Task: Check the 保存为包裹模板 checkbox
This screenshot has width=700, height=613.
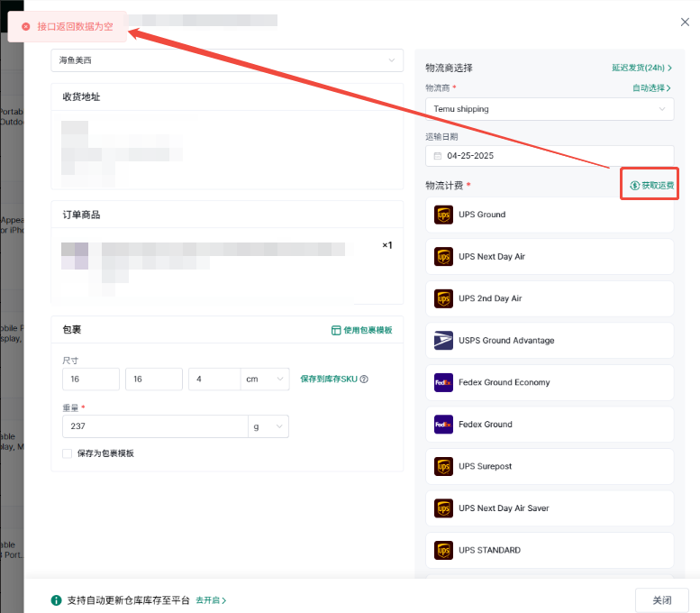Action: pyautogui.click(x=67, y=453)
